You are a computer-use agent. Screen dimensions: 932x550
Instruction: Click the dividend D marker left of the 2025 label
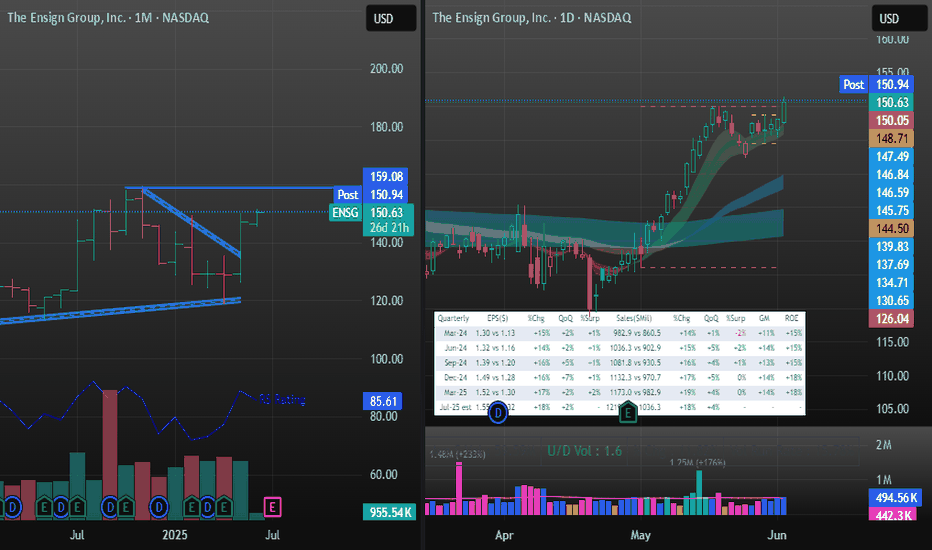point(158,507)
